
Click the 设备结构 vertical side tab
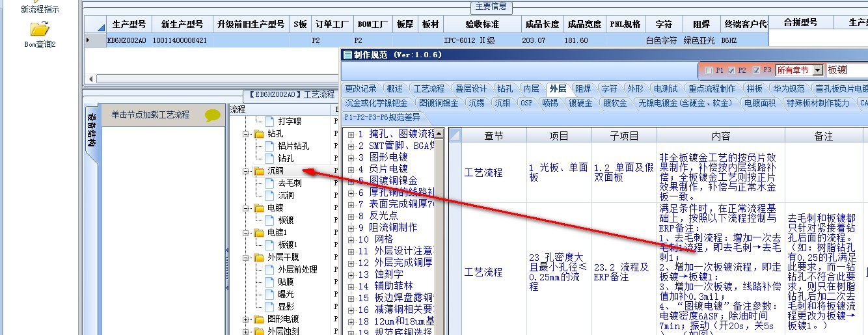(91, 130)
